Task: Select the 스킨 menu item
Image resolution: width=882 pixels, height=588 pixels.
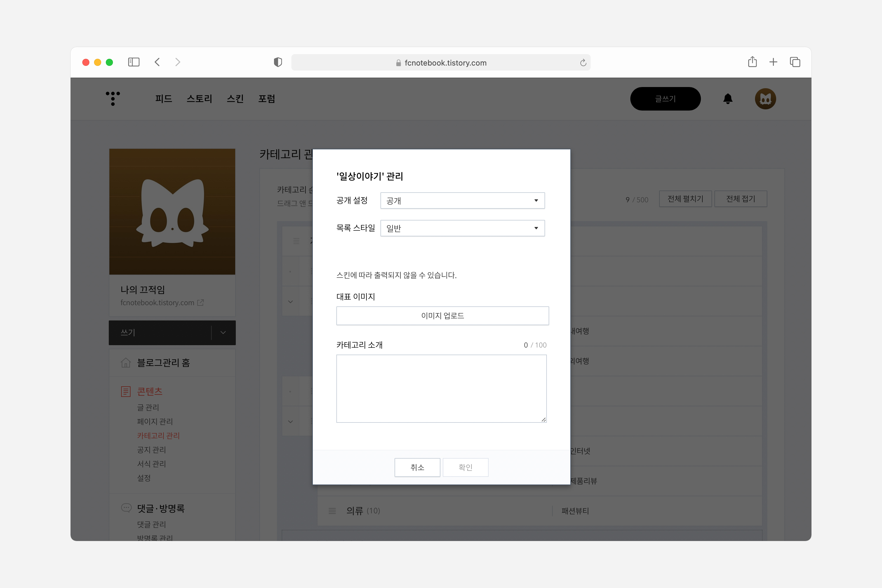Action: pyautogui.click(x=235, y=98)
